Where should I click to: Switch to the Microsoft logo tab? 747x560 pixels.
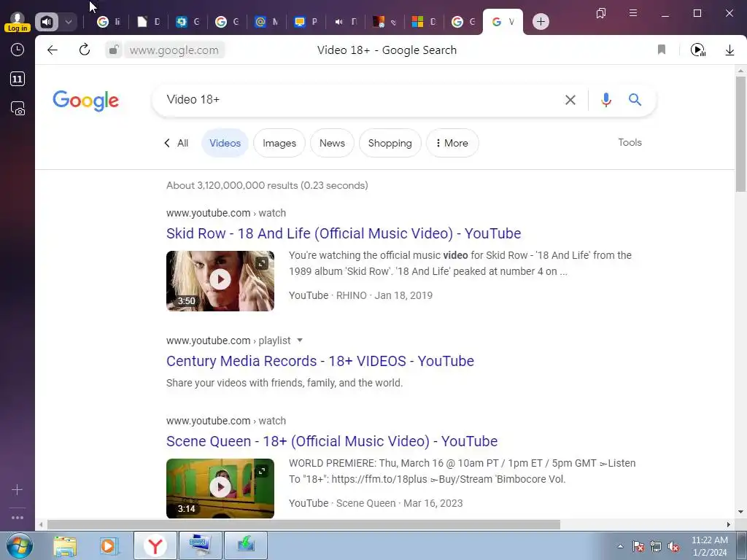pos(424,21)
